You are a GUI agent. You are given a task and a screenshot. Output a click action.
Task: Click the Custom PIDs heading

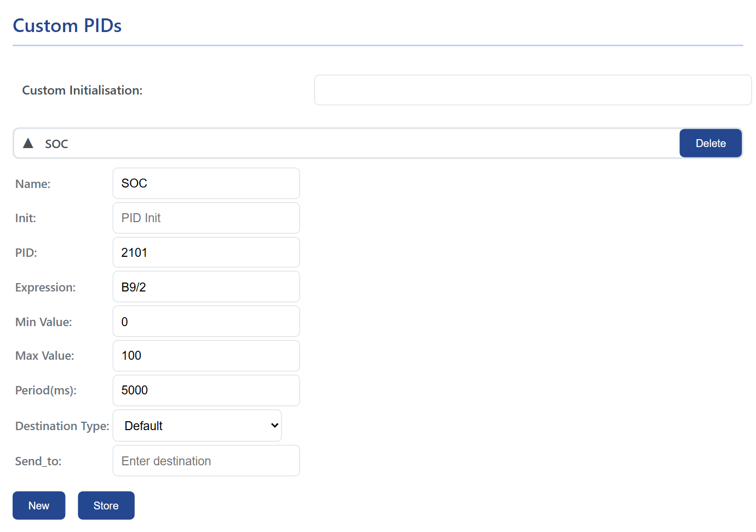(67, 26)
